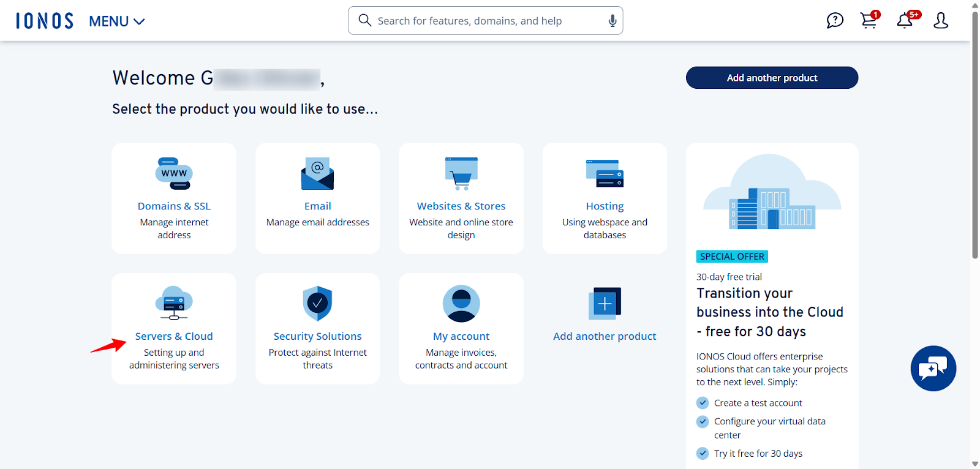Click the checkmark beside Configure your virtual data center
The height and width of the screenshot is (469, 980).
(x=703, y=422)
